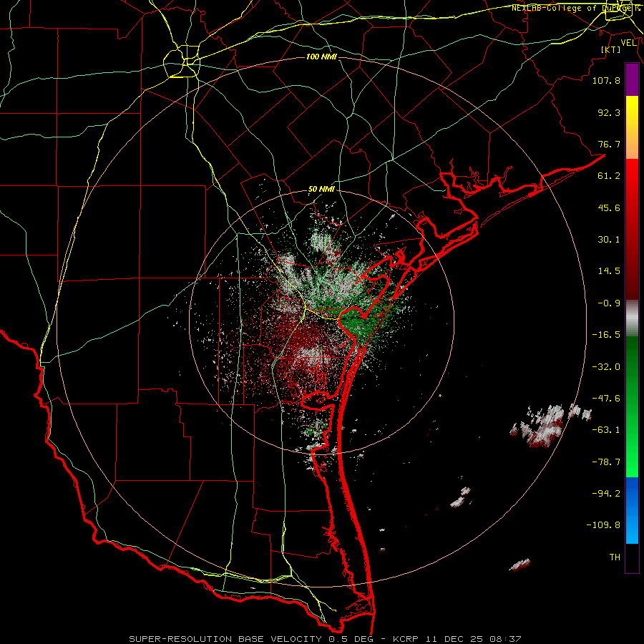The image size is (644, 644).
Task: Click the TH threshold label
Action: click(615, 557)
